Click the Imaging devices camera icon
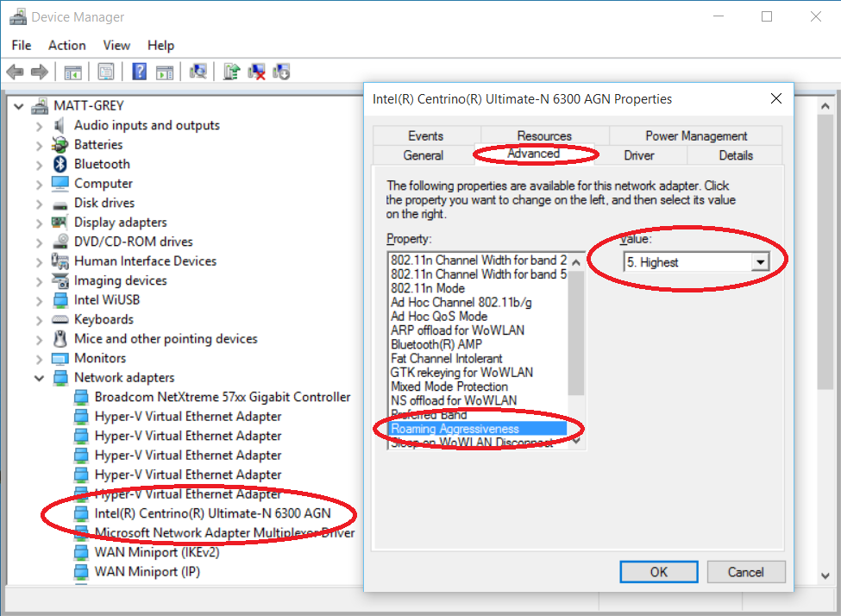This screenshot has width=841, height=616. coord(60,280)
